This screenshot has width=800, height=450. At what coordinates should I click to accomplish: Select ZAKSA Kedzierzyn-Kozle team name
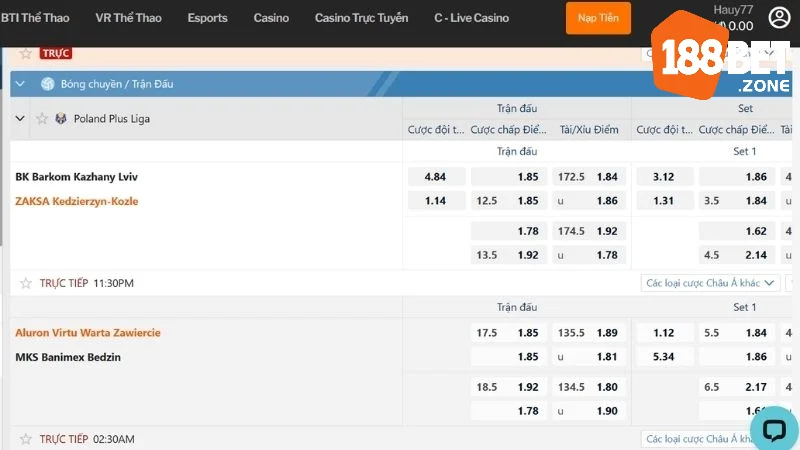77,201
